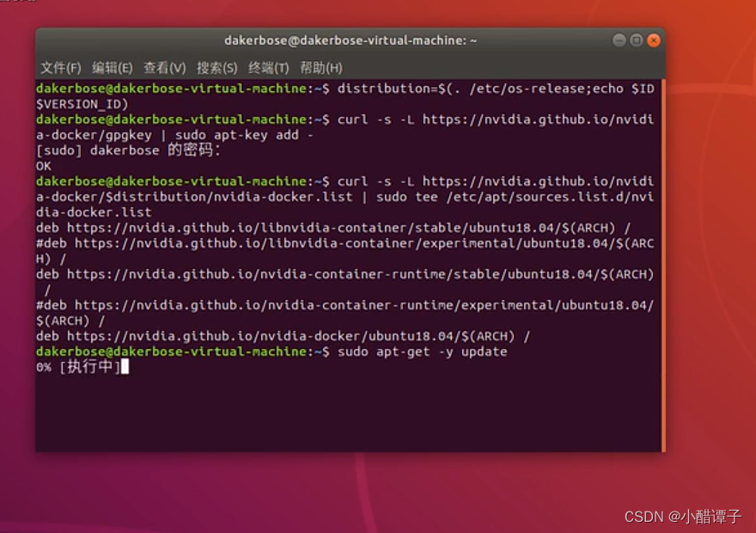Click the '$VERSION_ID)' continuation line
Image resolution: width=756 pixels, height=533 pixels.
tap(82, 104)
